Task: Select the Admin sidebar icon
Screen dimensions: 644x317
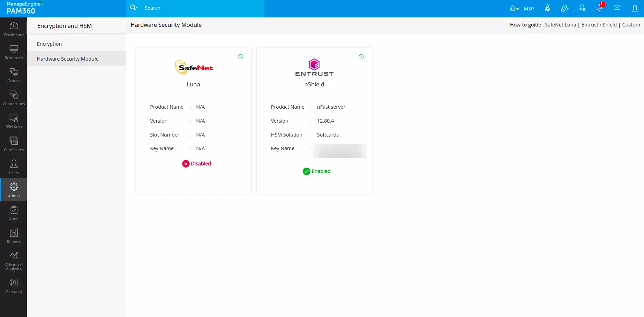Action: coord(14,190)
